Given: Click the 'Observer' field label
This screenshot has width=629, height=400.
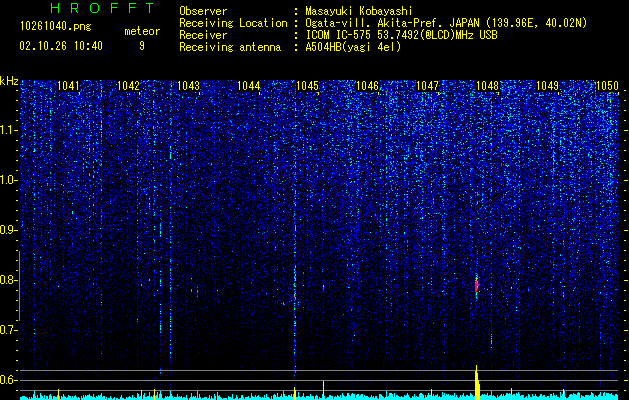Looking at the screenshot, I should (203, 11).
